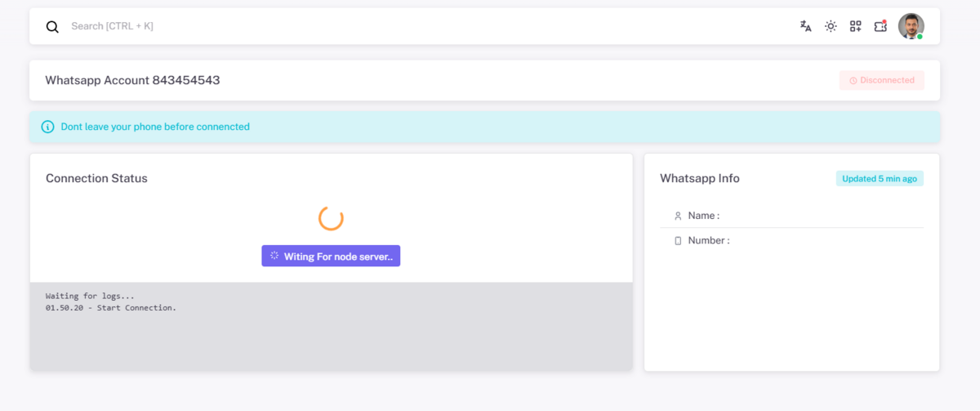The width and height of the screenshot is (980, 411).
Task: Click the orange loading spinner
Action: pos(331,218)
